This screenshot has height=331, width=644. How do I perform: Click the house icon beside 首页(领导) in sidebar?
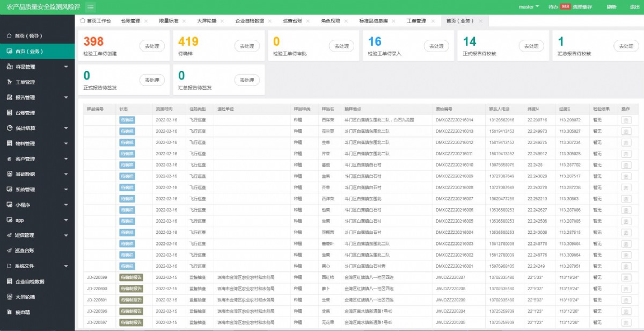click(x=9, y=36)
